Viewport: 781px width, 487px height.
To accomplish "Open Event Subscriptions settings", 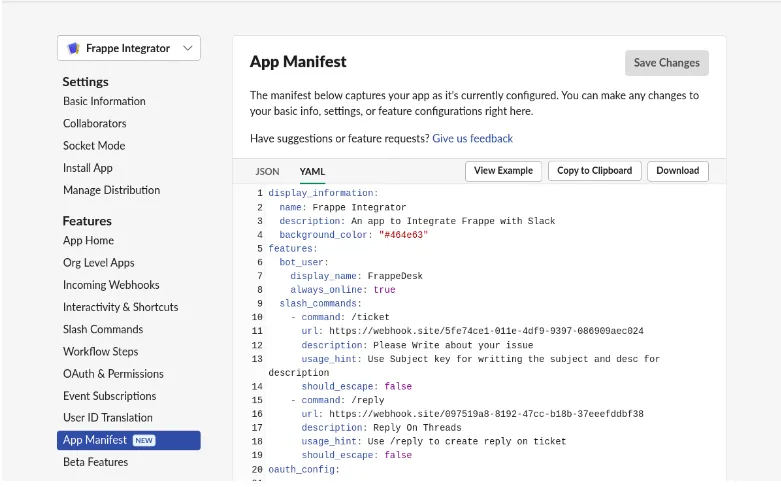I will [x=110, y=396].
